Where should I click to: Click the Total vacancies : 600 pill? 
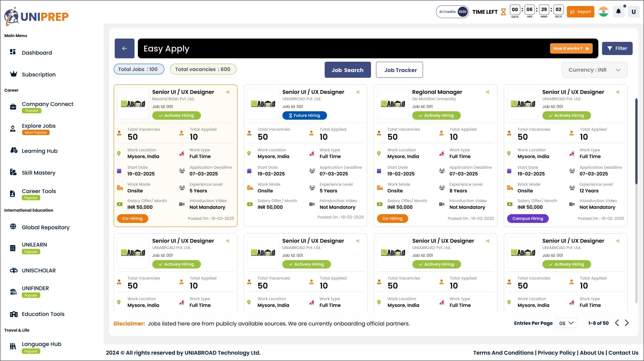coord(203,69)
